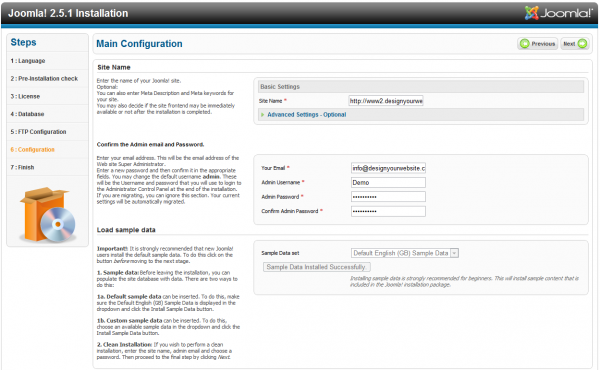Screen dimensions: 600x370
Task: Click the Admin Username label
Action: point(281,183)
